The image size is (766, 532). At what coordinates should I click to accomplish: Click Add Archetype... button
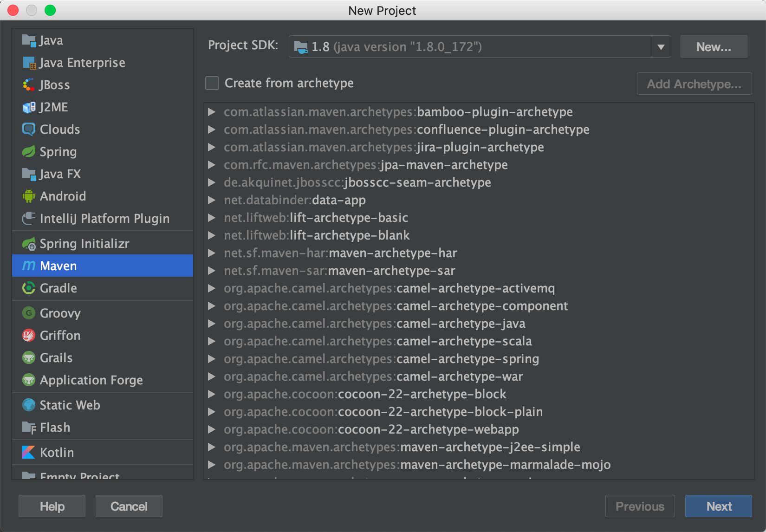694,84
